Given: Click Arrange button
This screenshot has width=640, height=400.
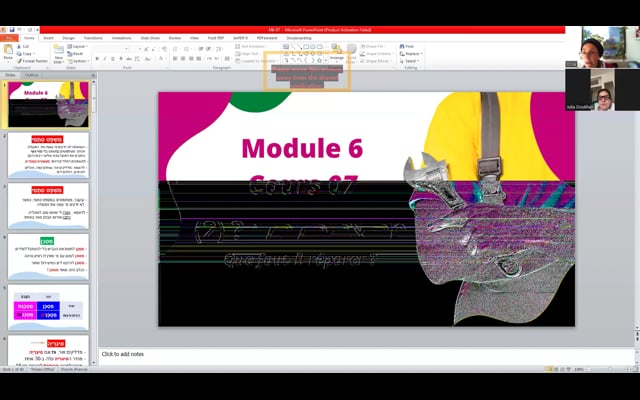Looking at the screenshot, I should (336, 53).
